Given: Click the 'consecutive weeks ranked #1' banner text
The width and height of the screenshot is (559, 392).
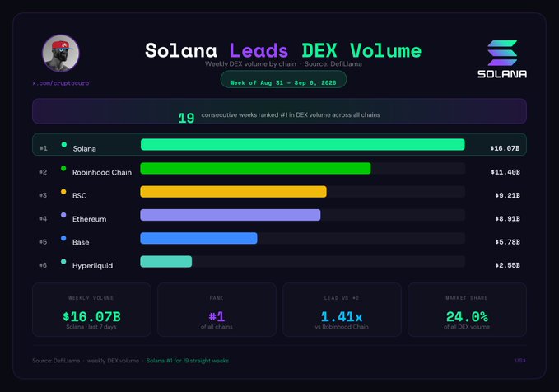Looking at the screenshot, I should pos(291,114).
